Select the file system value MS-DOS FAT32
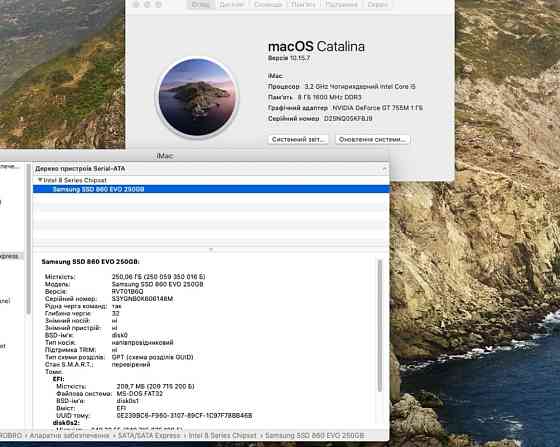560x447 pixels. pyautogui.click(x=140, y=393)
